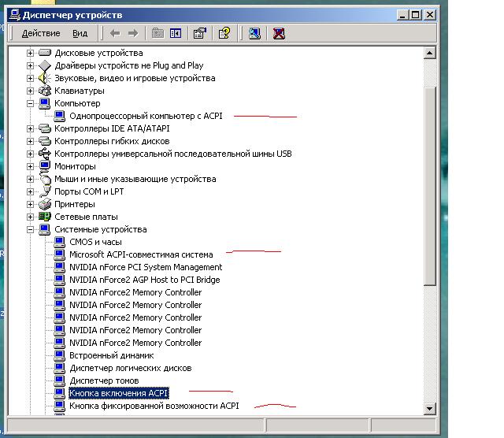Select Диспетчер томов device
This screenshot has width=504, height=438.
pyautogui.click(x=104, y=380)
